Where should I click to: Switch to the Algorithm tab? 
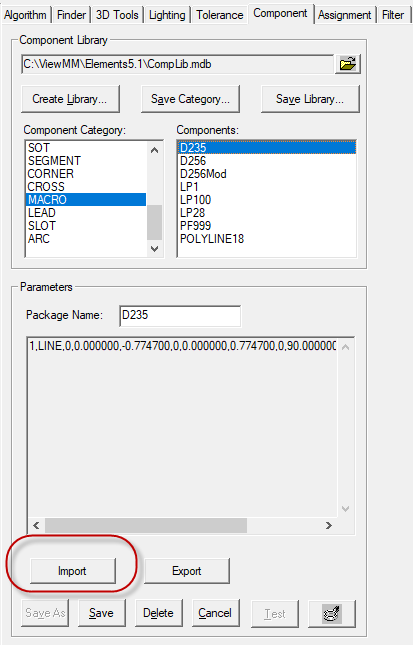[25, 15]
